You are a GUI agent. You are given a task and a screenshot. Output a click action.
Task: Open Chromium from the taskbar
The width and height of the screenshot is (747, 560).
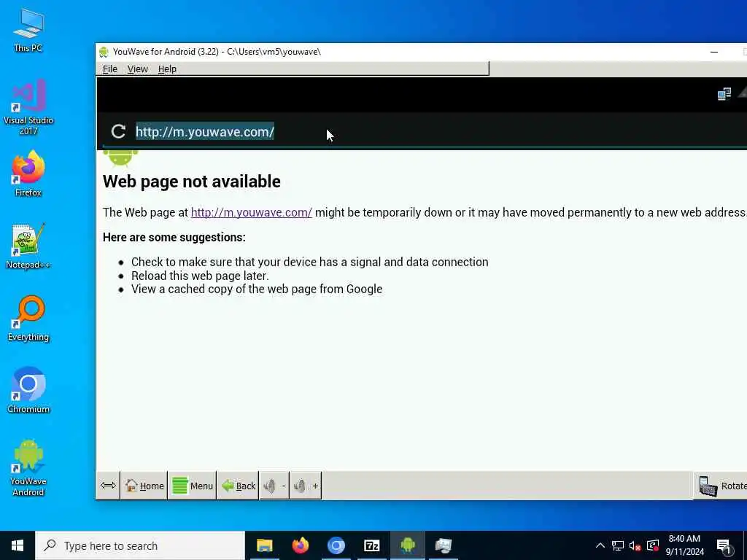pos(336,545)
